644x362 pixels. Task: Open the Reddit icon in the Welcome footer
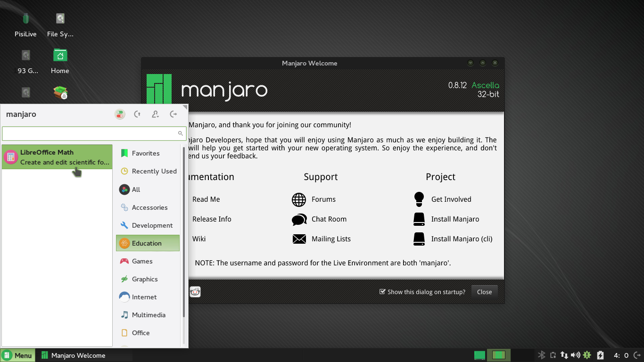click(195, 292)
